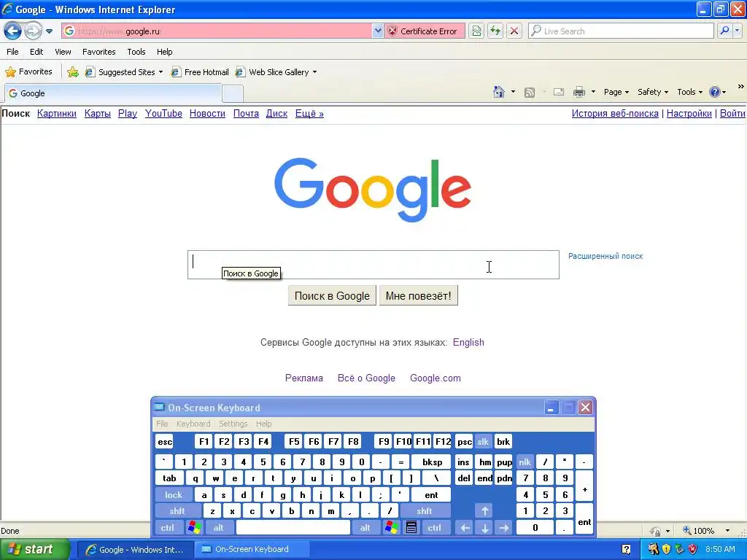Click the Live Search magnifier button
747x560 pixels.
tap(724, 31)
